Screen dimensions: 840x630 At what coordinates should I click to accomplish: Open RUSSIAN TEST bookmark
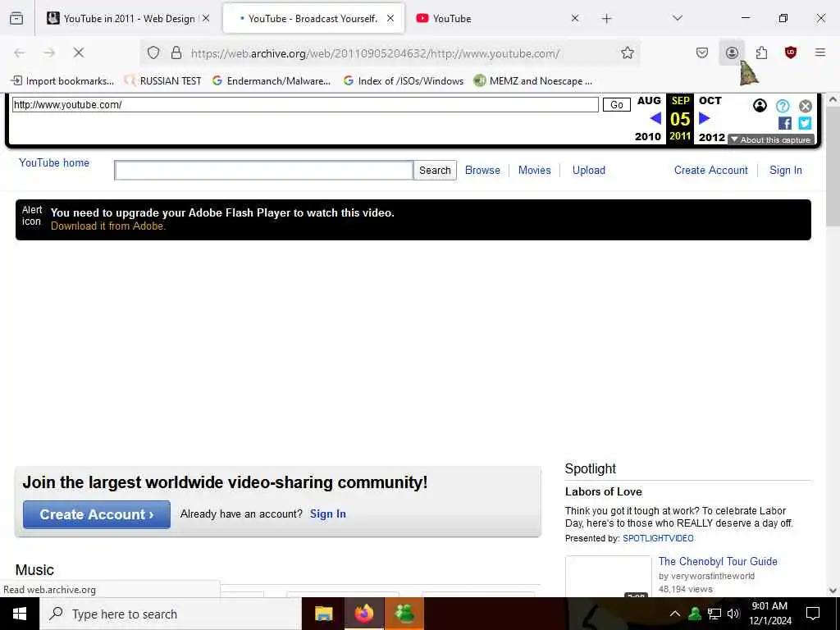coord(163,81)
